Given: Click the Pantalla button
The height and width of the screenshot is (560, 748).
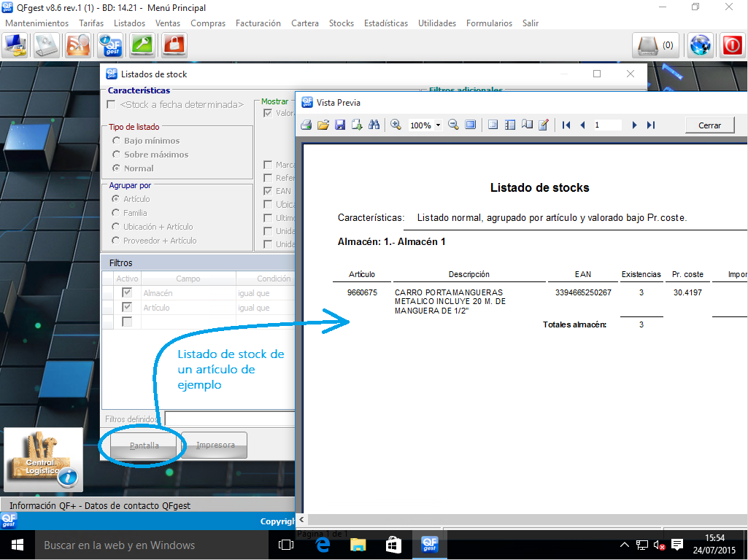Looking at the screenshot, I should click(x=144, y=445).
